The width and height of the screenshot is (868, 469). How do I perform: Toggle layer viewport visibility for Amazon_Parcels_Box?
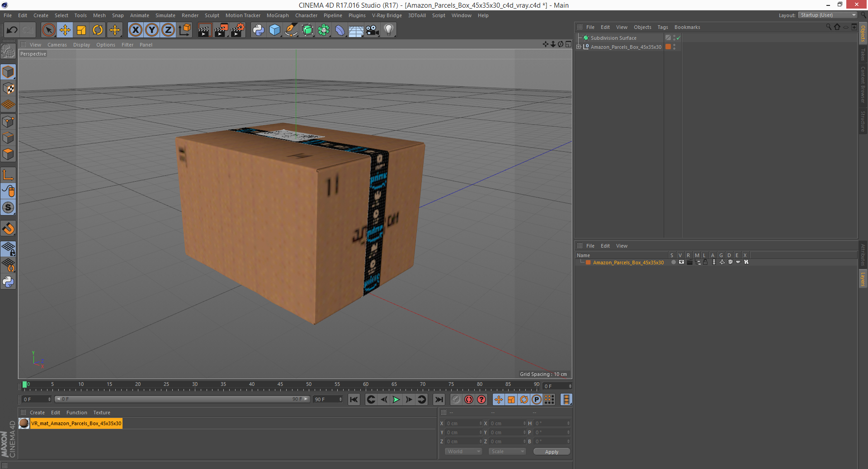pos(681,263)
